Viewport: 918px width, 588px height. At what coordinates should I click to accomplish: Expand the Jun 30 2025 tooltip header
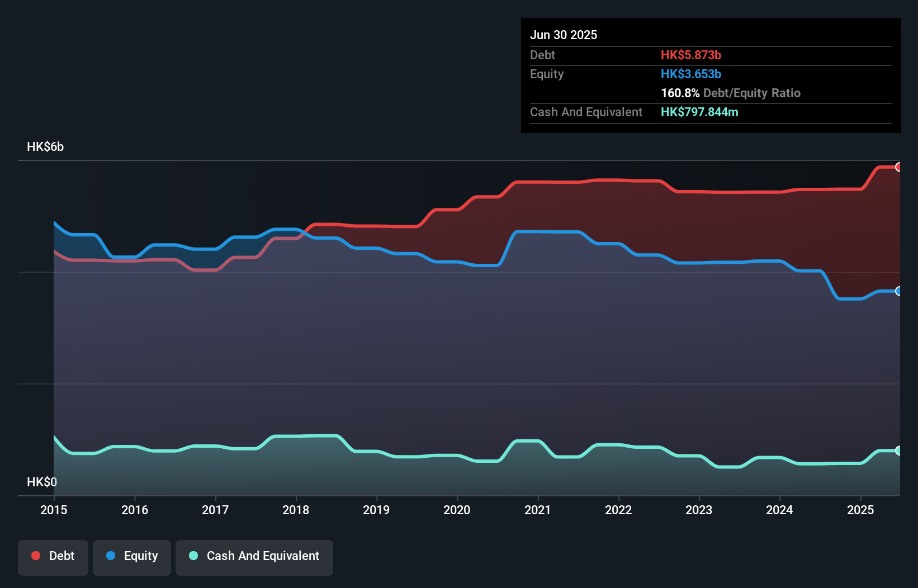[x=564, y=35]
